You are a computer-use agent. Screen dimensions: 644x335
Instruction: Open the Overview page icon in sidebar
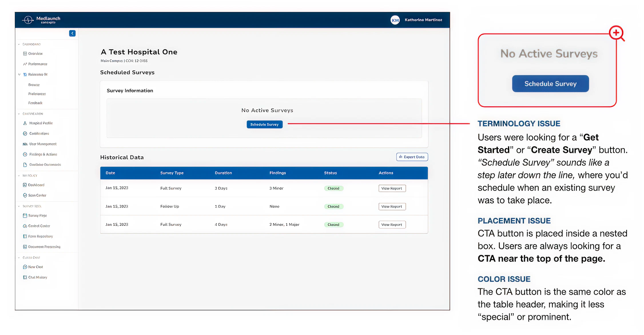point(25,54)
